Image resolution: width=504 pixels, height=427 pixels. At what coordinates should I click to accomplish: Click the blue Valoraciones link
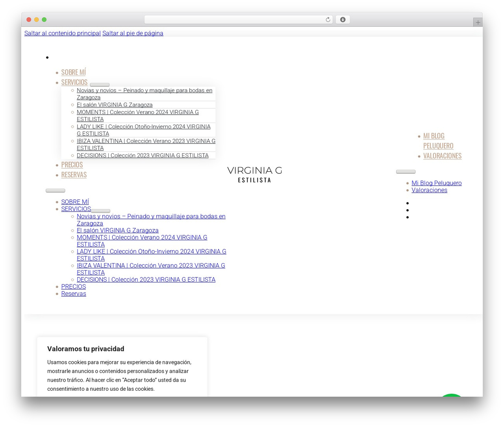click(429, 190)
